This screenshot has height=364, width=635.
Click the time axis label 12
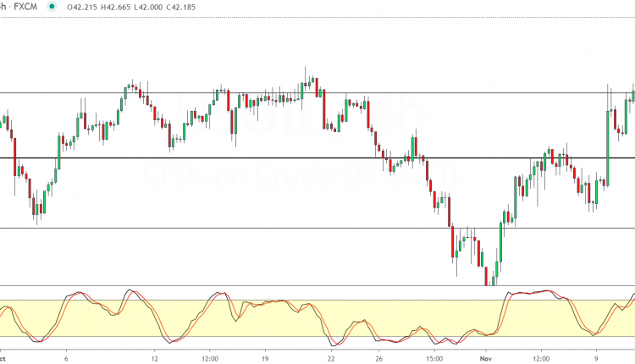(x=154, y=359)
